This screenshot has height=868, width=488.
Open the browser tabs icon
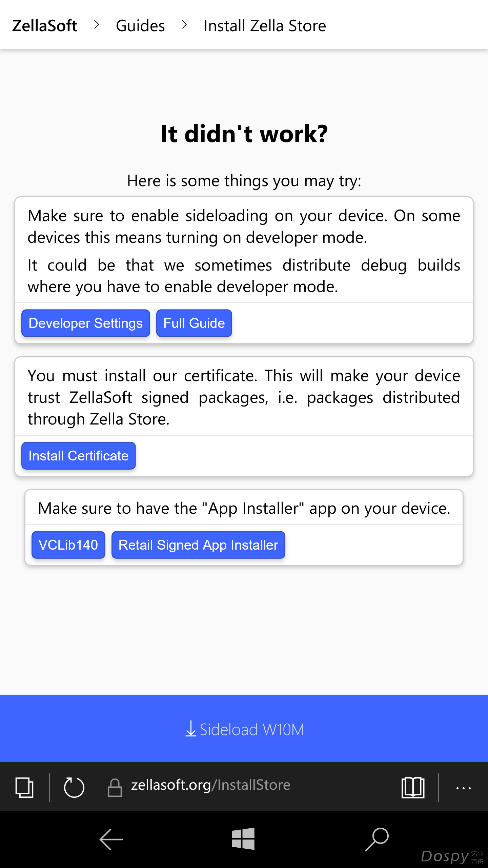pyautogui.click(x=24, y=787)
